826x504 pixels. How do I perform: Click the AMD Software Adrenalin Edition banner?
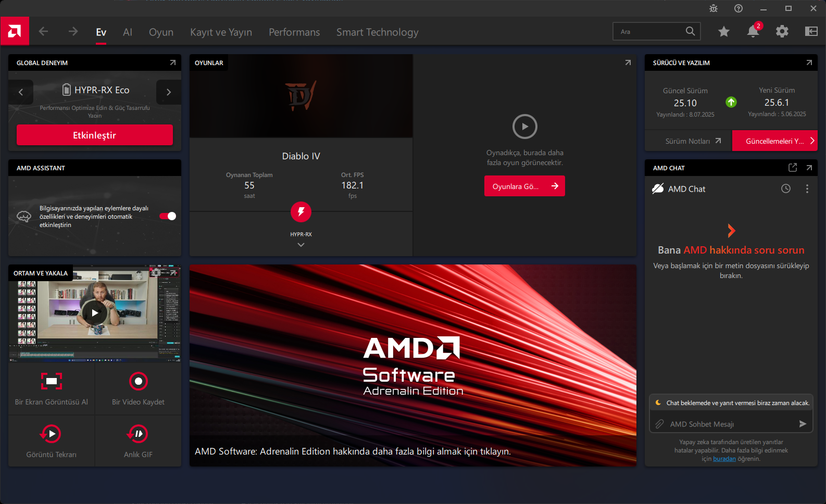413,365
